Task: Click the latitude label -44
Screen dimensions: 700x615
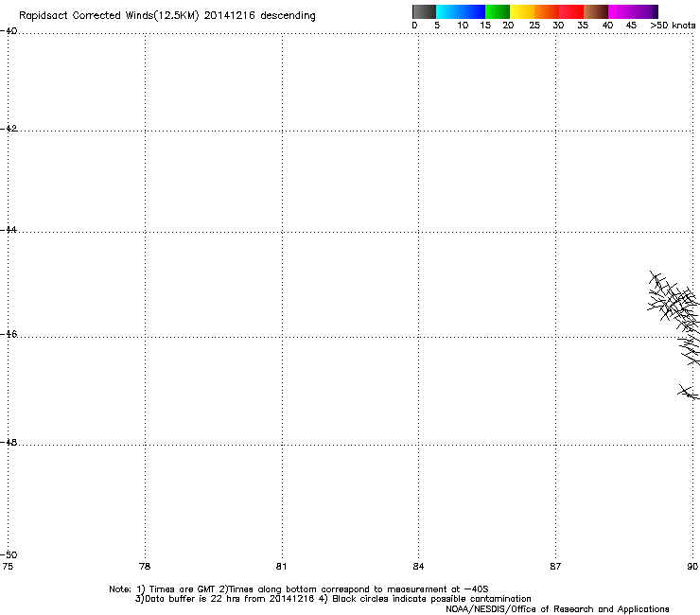Action: click(x=9, y=230)
